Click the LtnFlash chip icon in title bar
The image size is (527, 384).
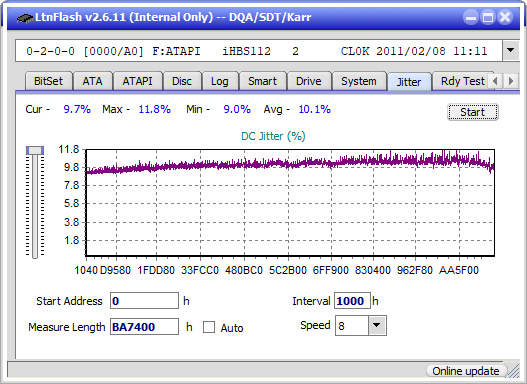(x=25, y=18)
